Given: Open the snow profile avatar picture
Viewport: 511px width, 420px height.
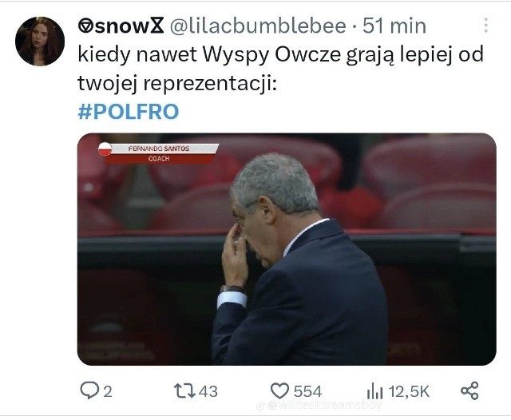Looking at the screenshot, I should click(40, 42).
